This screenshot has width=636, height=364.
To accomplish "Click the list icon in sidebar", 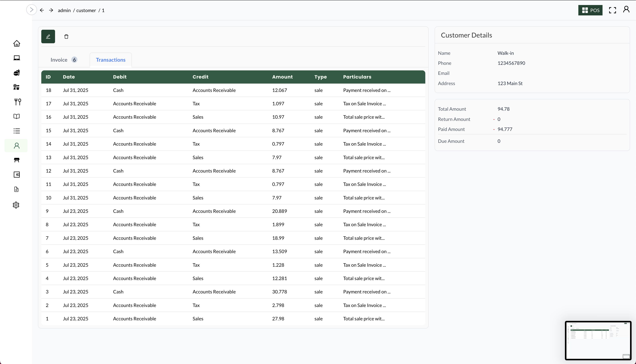I will (17, 131).
